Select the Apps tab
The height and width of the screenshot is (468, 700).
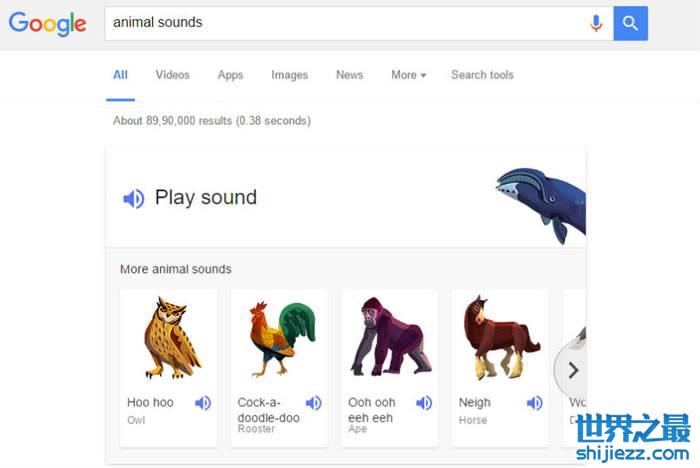pyautogui.click(x=230, y=75)
